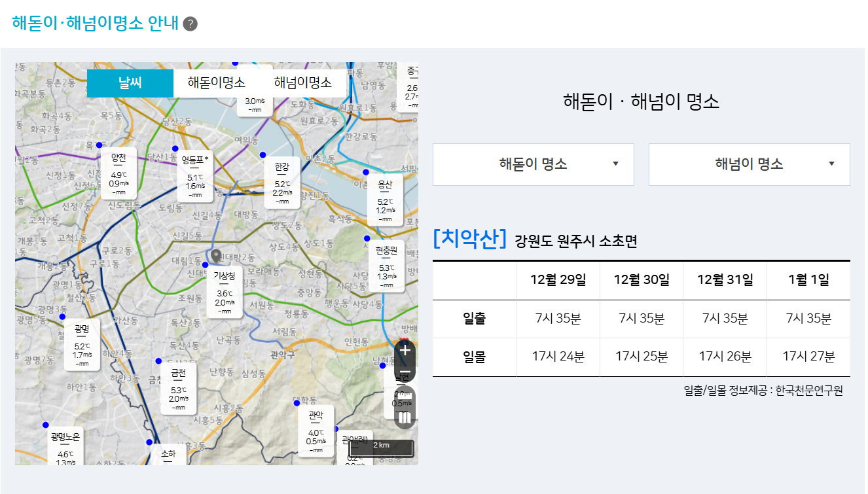Expand the 해넘이 명소 dropdown
The image size is (868, 494).
pos(749,164)
